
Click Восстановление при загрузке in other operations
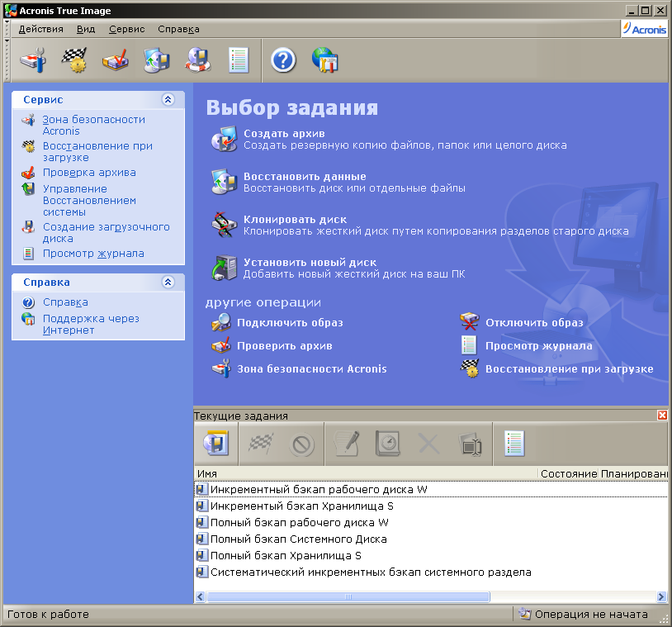[x=569, y=368]
